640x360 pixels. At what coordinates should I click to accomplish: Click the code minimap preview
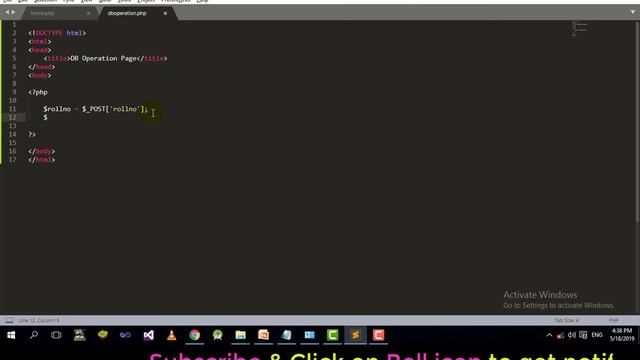[x=580, y=29]
